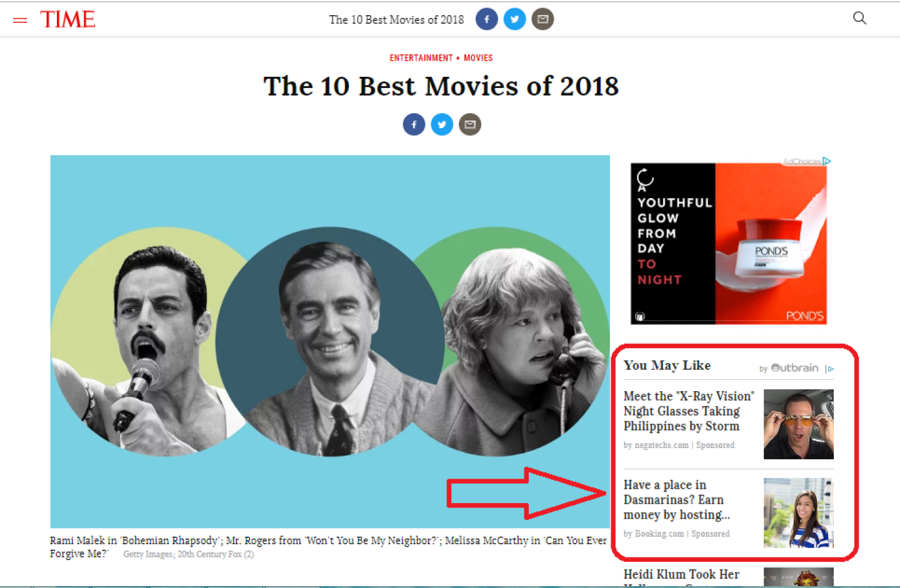Click the main hero image of three actors
The height and width of the screenshot is (588, 900).
[330, 341]
